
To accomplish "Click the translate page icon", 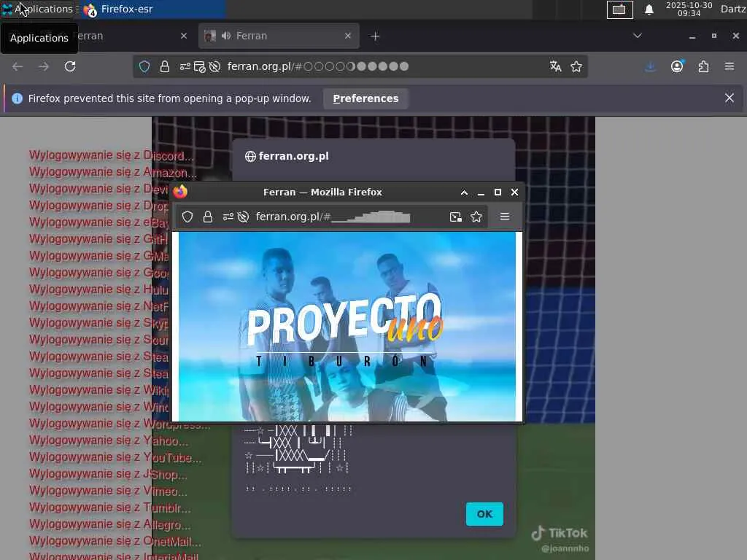I will [555, 66].
